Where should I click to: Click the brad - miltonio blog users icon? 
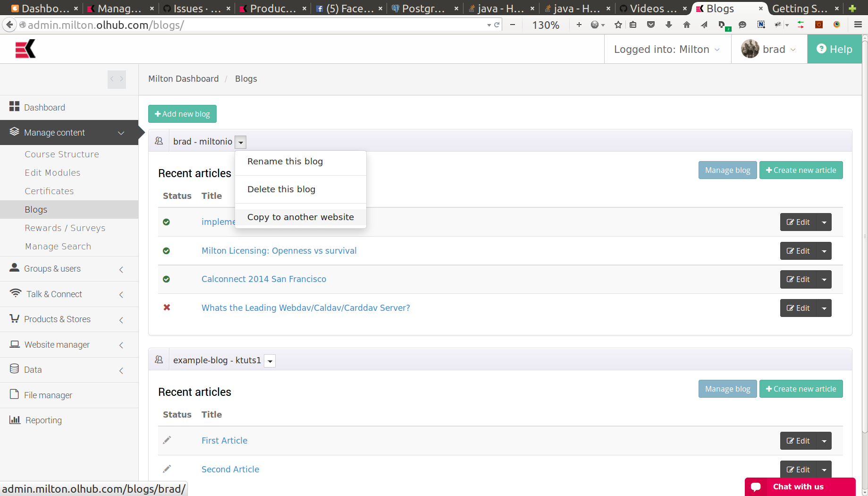coord(159,141)
